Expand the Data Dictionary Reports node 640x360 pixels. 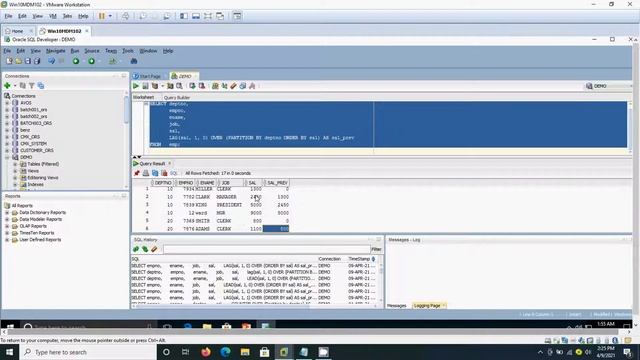tap(7, 213)
